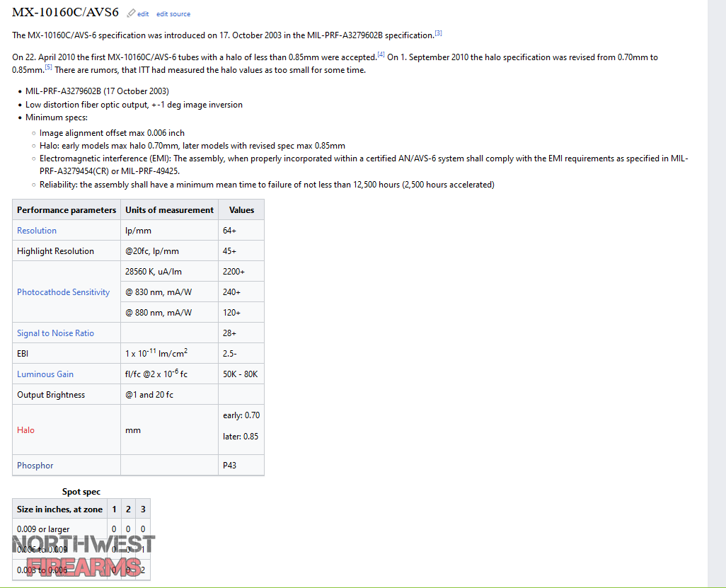The width and height of the screenshot is (726, 588).
Task: Open the Luminous Gain link
Action: (45, 374)
